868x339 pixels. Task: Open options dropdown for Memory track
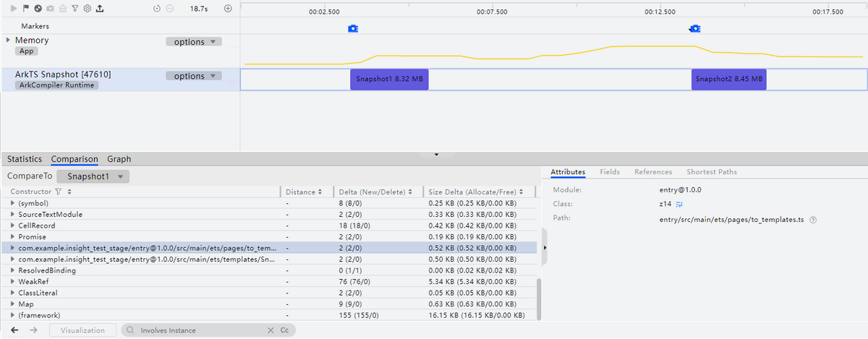194,42
